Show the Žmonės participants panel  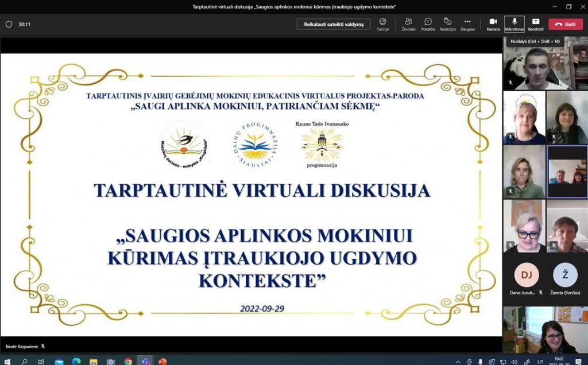click(408, 24)
